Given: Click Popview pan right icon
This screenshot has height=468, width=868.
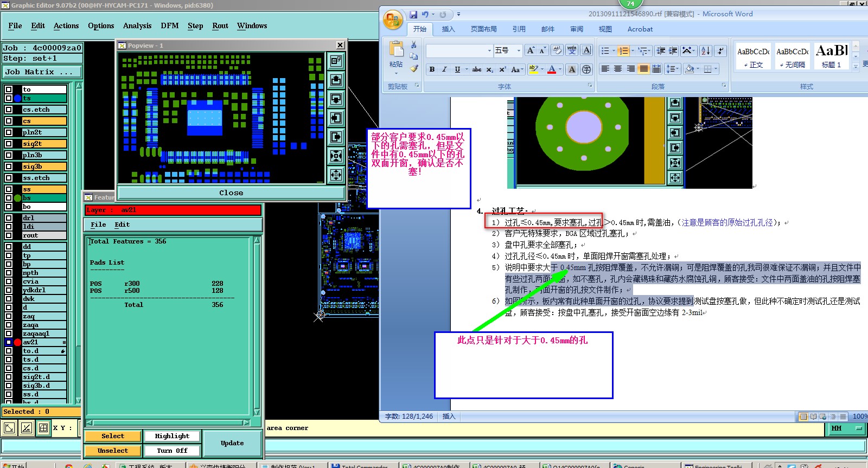Looking at the screenshot, I should pyautogui.click(x=336, y=137).
